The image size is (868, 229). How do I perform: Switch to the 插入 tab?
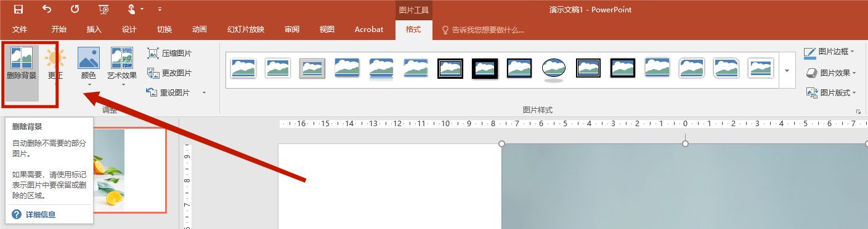tap(94, 30)
